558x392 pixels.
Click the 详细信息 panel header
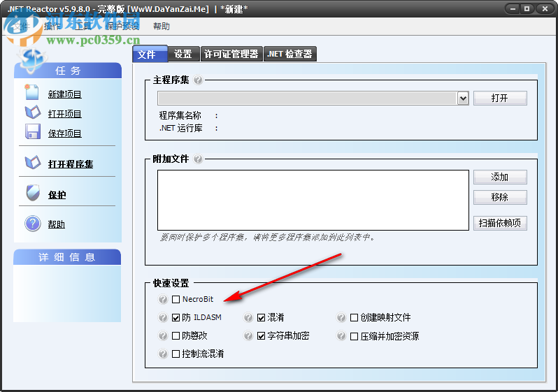(x=67, y=257)
